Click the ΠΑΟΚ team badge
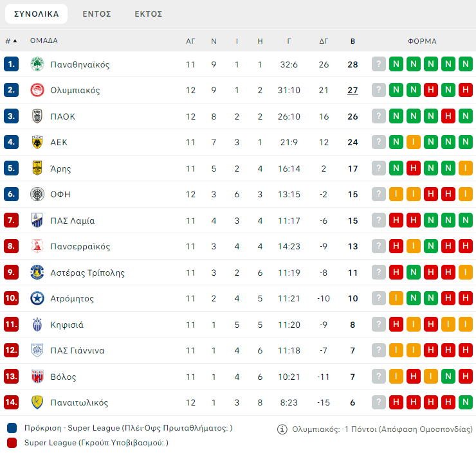Viewport: 476px width, 455px height. [x=37, y=116]
